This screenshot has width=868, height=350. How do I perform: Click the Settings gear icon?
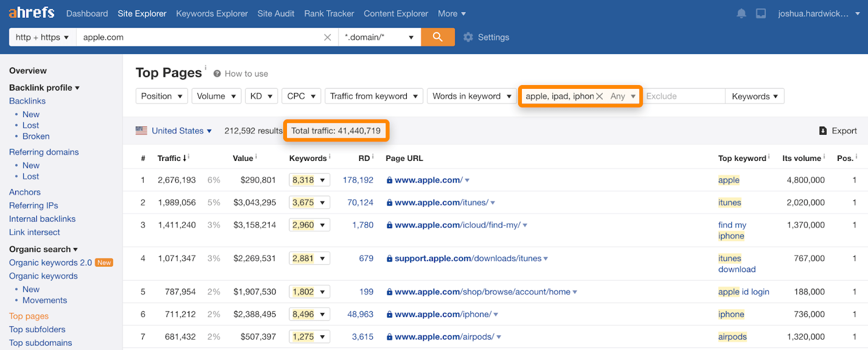(468, 37)
